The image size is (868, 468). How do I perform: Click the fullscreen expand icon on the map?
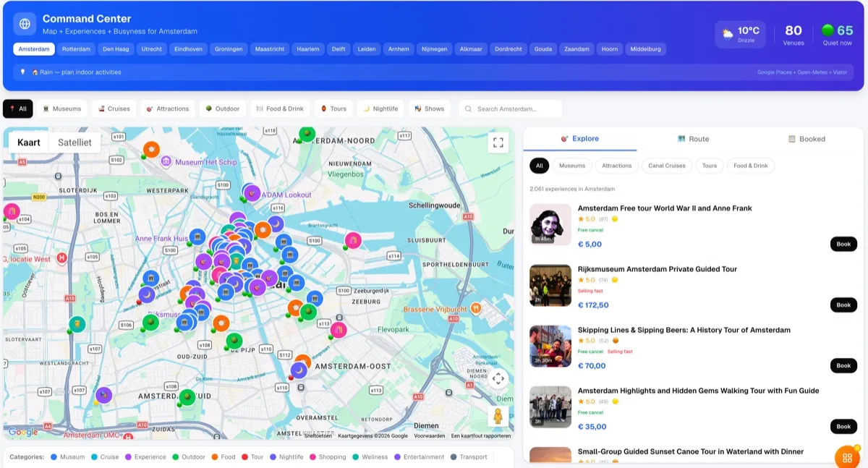pos(498,142)
